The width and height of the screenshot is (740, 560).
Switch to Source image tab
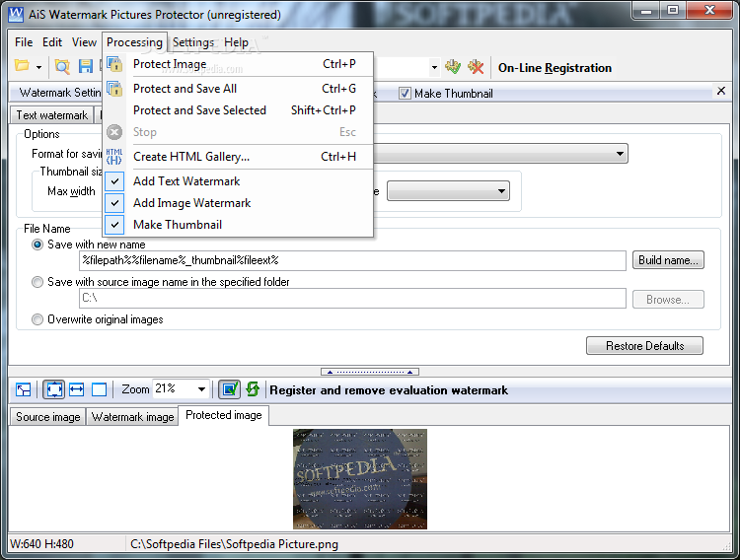pyautogui.click(x=47, y=417)
